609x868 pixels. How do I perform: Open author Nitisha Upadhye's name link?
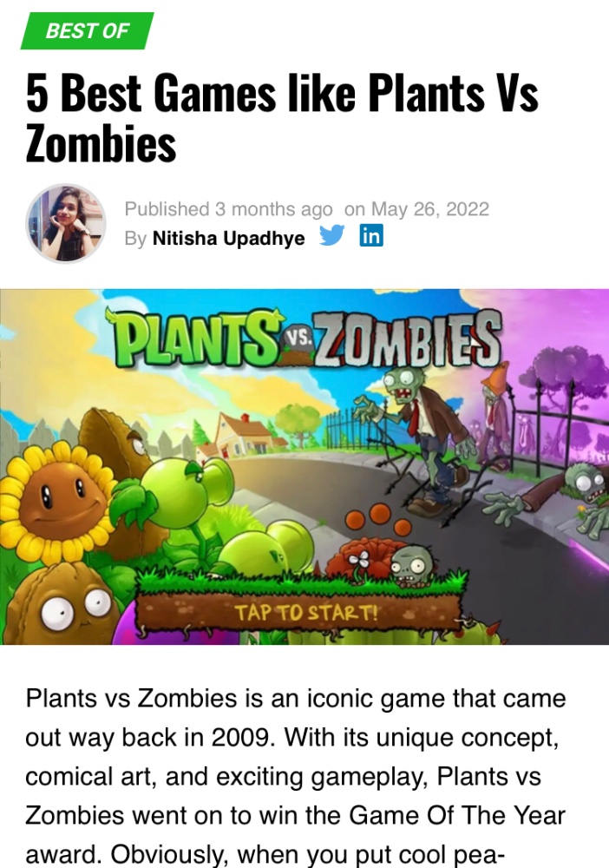228,238
